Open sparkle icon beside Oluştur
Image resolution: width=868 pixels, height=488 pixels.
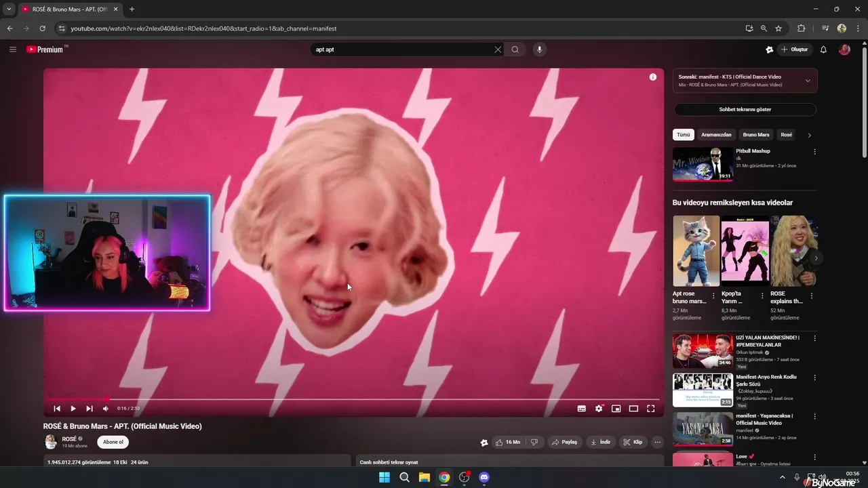tap(769, 49)
